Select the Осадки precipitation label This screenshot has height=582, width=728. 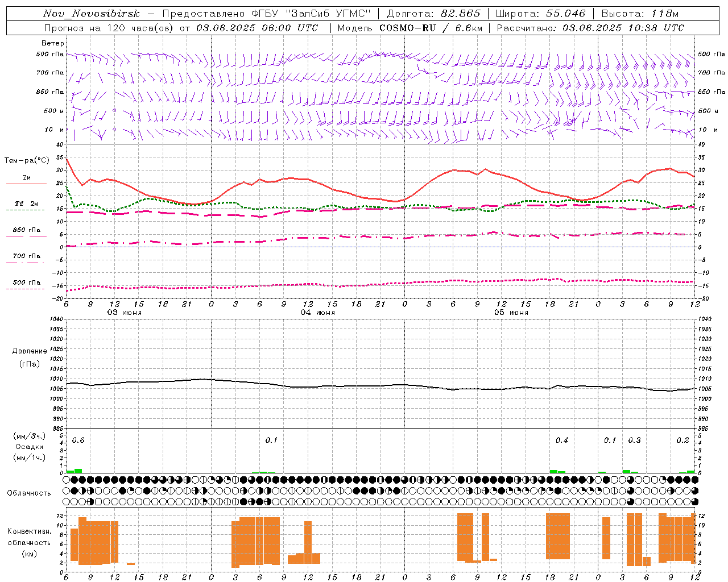pyautogui.click(x=30, y=447)
